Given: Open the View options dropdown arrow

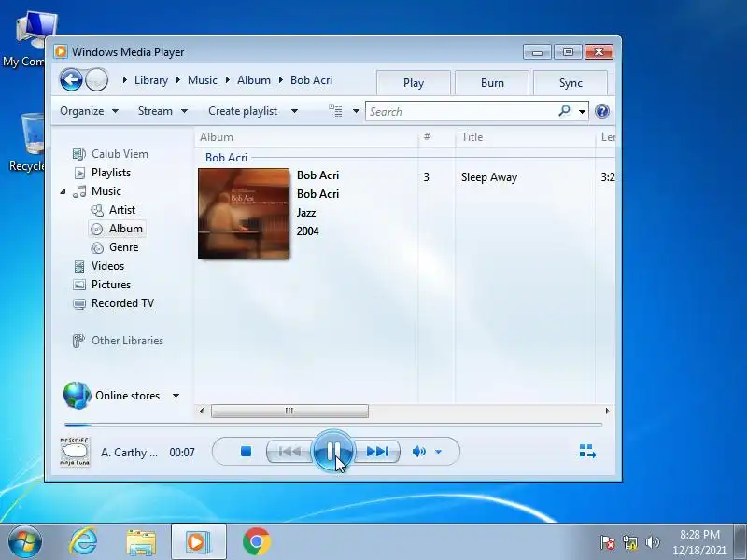Looking at the screenshot, I should point(356,111).
